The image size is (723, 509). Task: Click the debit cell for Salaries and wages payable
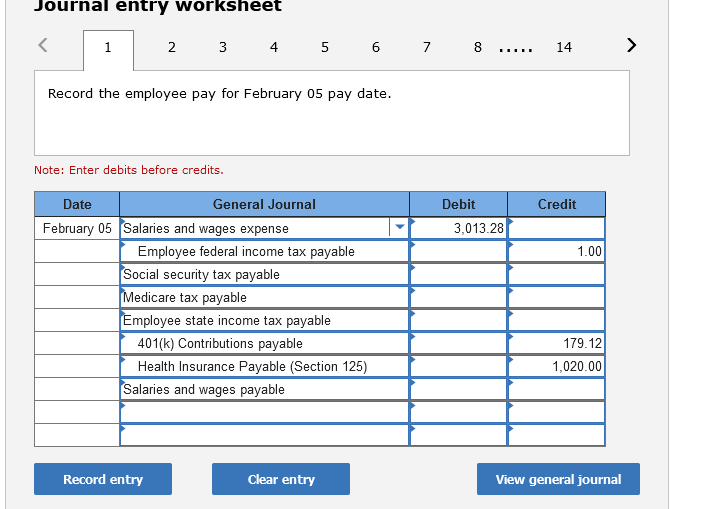point(458,390)
